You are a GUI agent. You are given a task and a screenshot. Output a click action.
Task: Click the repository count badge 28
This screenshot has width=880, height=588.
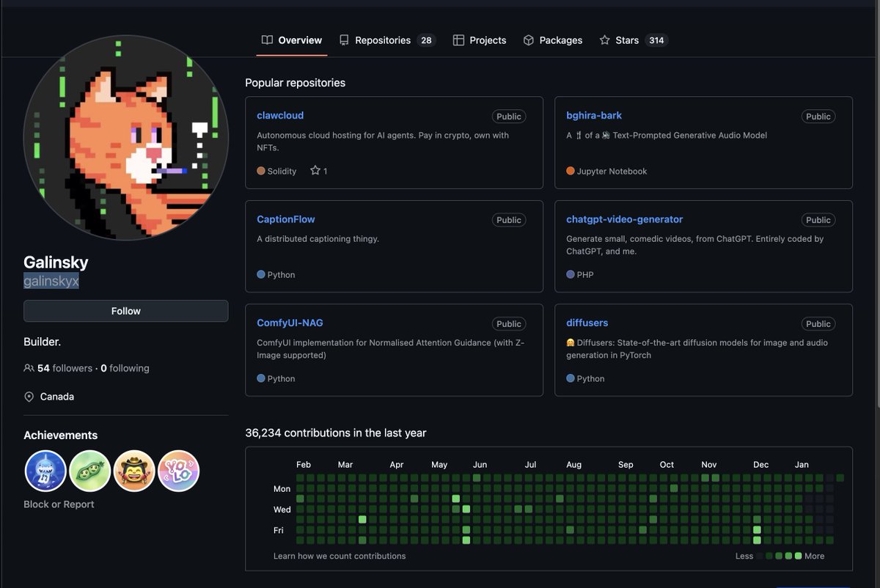426,40
